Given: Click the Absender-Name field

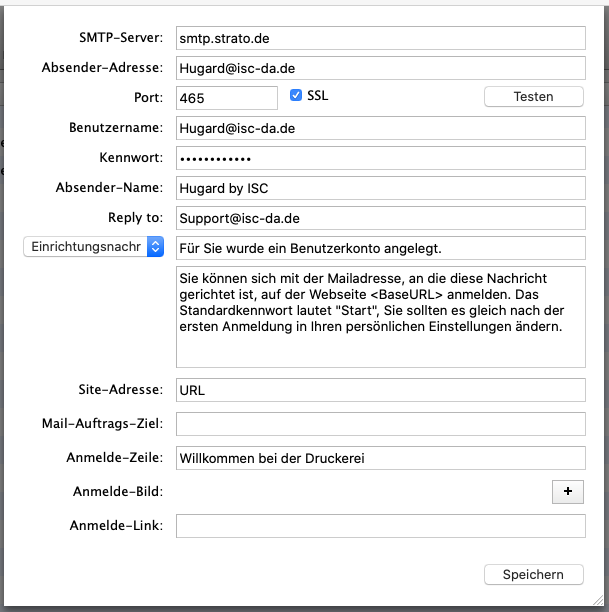Looking at the screenshot, I should (x=381, y=188).
